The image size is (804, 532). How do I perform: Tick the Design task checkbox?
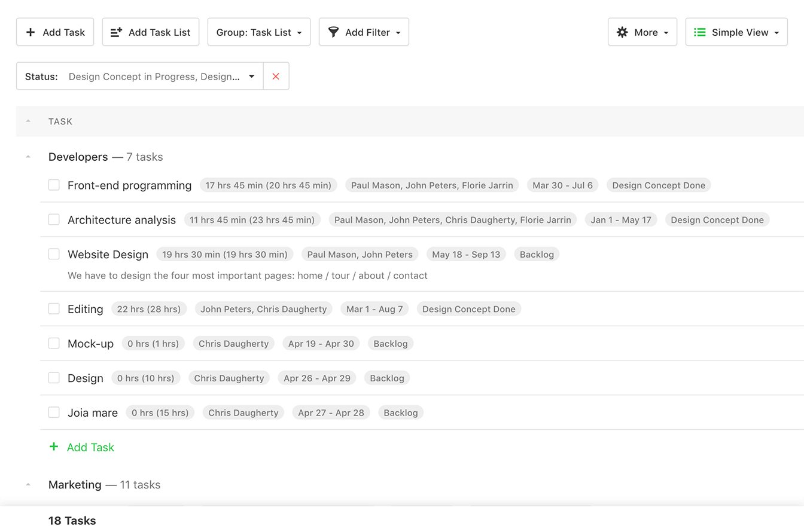[x=54, y=378]
